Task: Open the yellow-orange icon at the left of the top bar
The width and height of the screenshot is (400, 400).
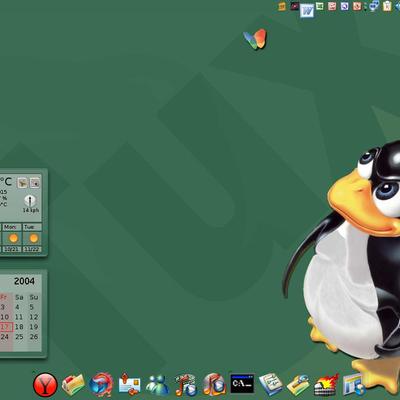Action: [282, 6]
